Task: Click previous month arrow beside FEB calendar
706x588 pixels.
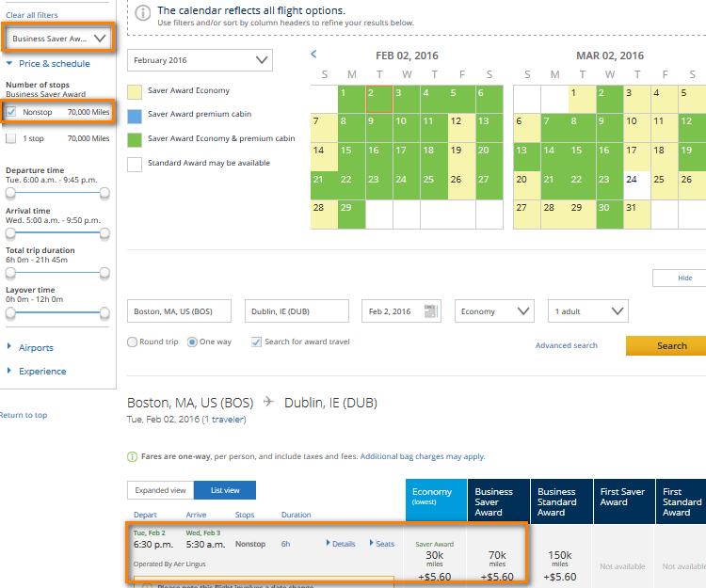Action: 314,55
